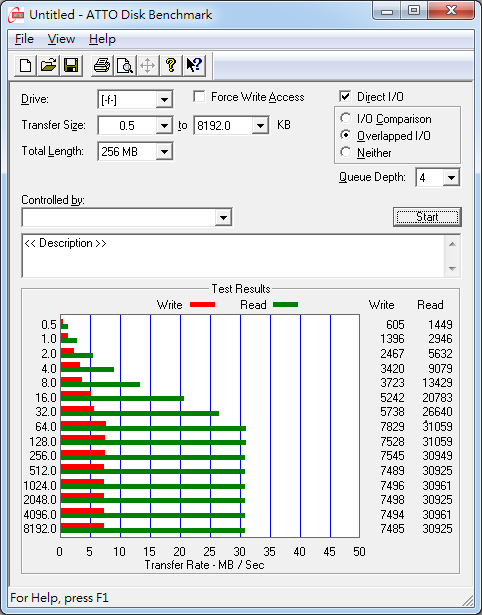Viewport: 482px width, 615px height.
Task: Expand the Total Length 256 MB dropdown
Action: tap(164, 152)
